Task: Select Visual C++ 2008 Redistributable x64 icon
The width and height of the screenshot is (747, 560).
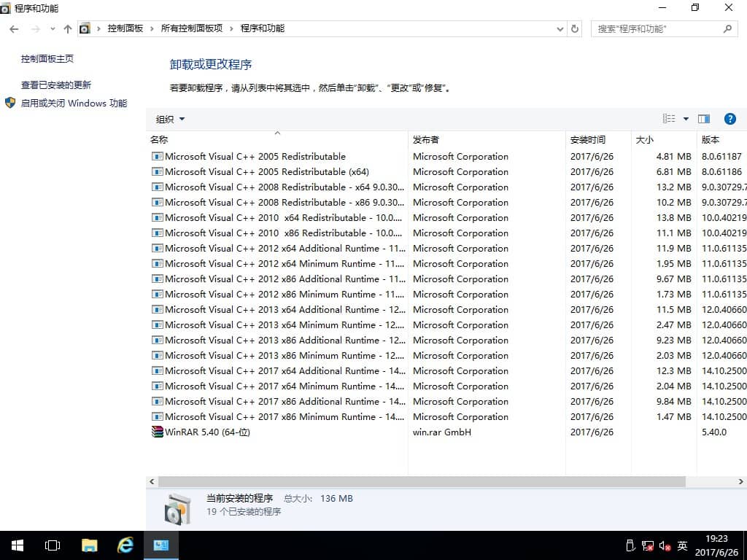Action: coord(158,187)
